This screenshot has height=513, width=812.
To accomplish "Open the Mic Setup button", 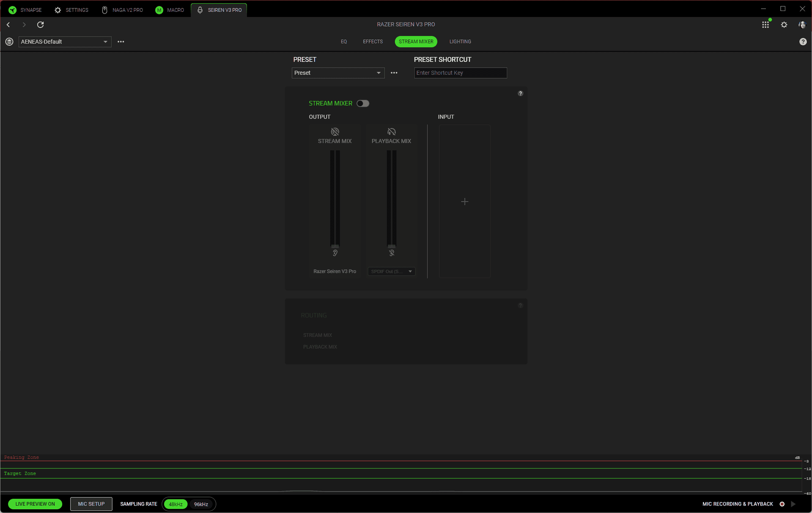I will (x=91, y=504).
